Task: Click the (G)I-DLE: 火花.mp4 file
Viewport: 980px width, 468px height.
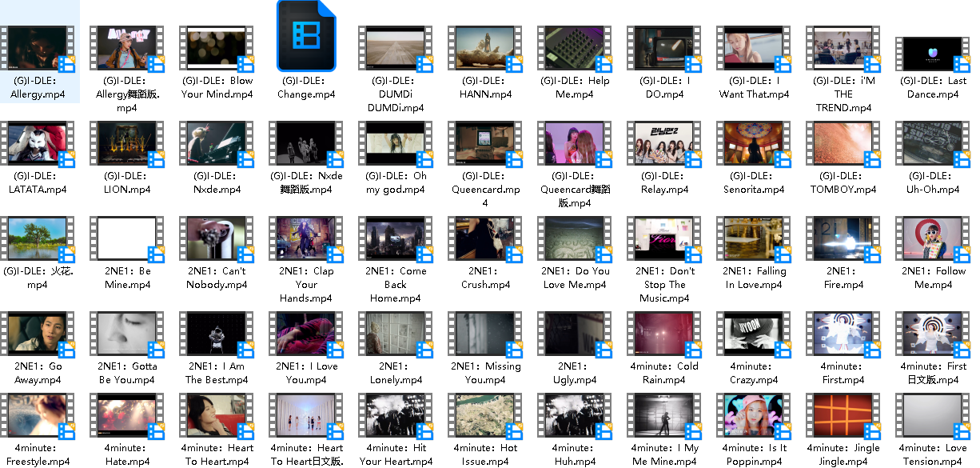Action: pos(38,238)
